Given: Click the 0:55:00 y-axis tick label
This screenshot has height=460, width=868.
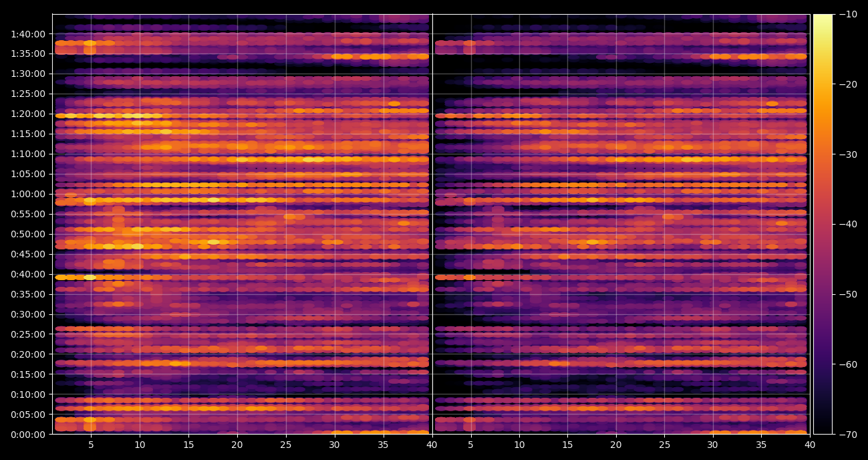Looking at the screenshot, I should pos(29,215).
